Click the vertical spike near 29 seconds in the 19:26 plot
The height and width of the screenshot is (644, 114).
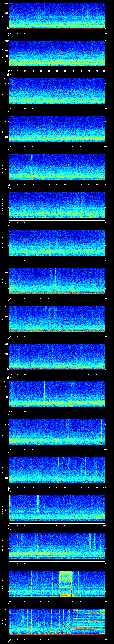click(x=56, y=280)
